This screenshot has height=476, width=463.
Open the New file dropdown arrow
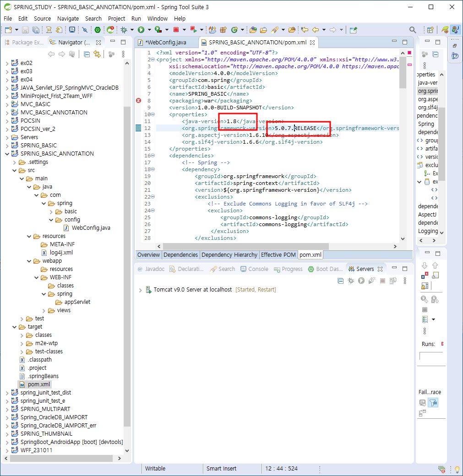(x=16, y=30)
